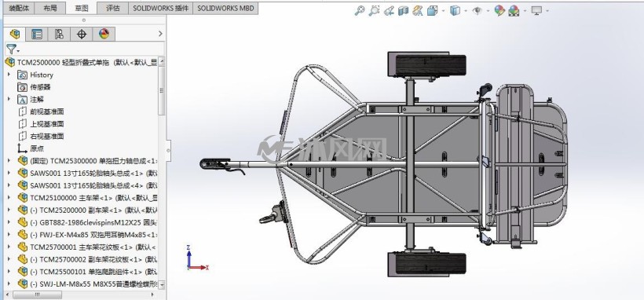This screenshot has height=300, width=644.
Task: Open the DisplayManager color ball tab
Action: pyautogui.click(x=104, y=34)
